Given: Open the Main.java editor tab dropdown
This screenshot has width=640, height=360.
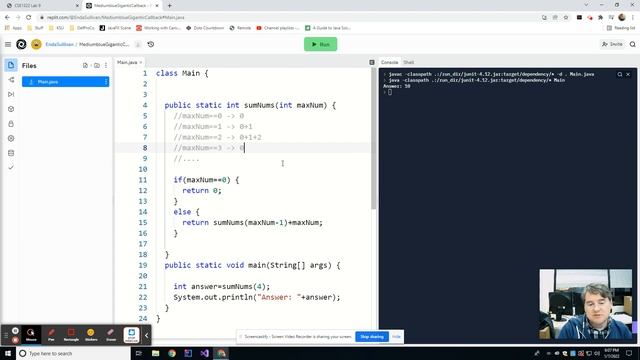Looking at the screenshot, I should click(x=141, y=62).
